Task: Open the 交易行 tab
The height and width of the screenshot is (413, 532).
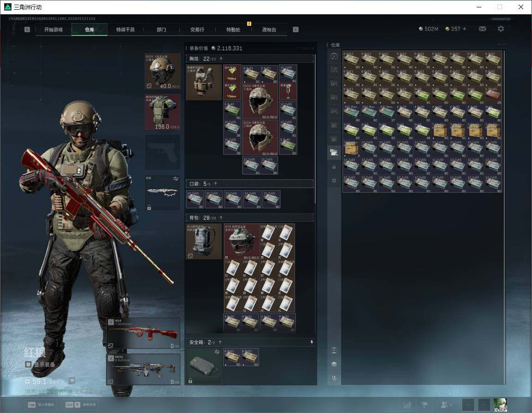Action: point(197,29)
